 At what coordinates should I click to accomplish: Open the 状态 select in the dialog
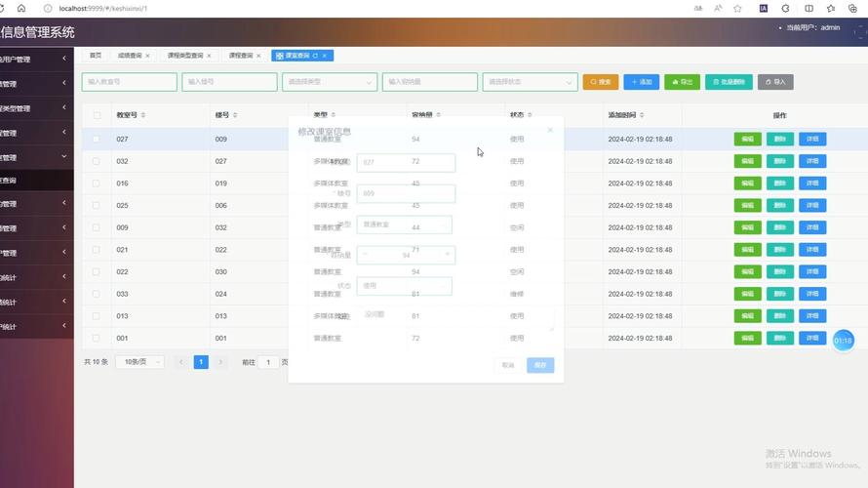[x=404, y=286]
